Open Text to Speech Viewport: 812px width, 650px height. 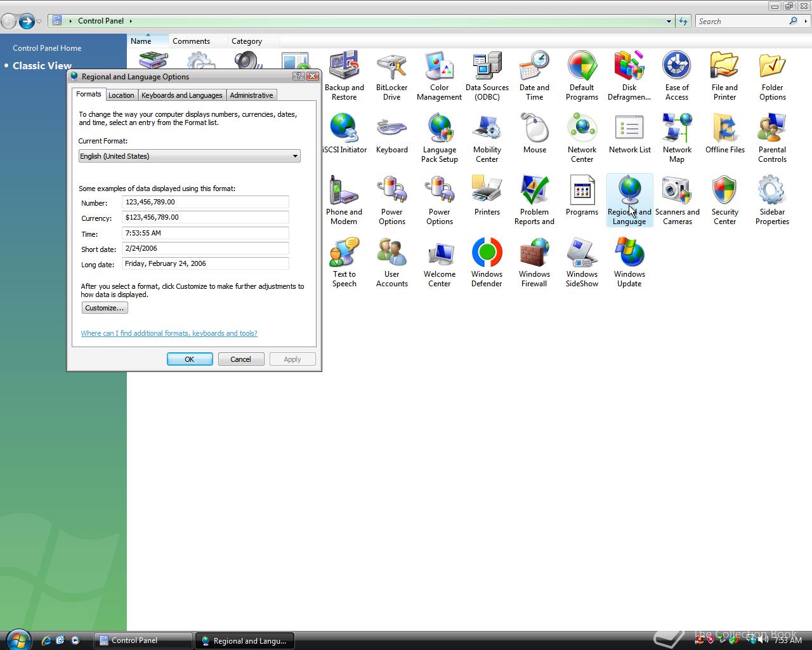(x=344, y=263)
